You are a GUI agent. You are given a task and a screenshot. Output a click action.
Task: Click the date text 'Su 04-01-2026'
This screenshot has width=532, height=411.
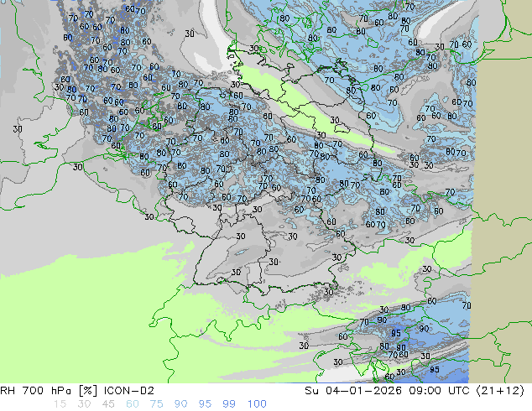click(x=353, y=391)
